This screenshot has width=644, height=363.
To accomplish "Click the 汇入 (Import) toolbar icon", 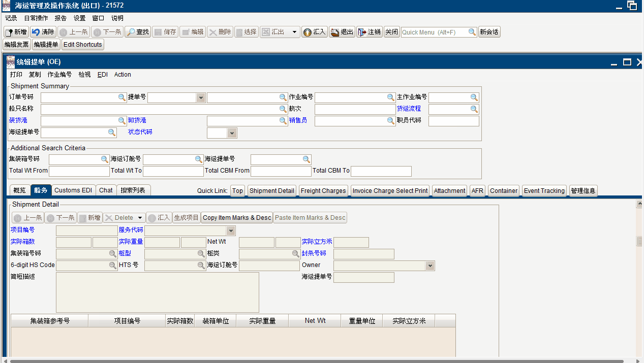I will pos(308,32).
